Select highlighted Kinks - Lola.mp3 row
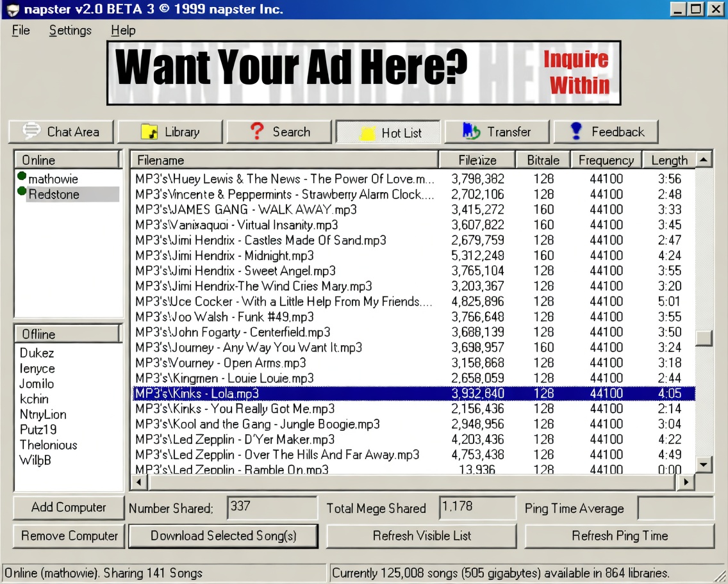This screenshot has height=584, width=728. (x=413, y=393)
